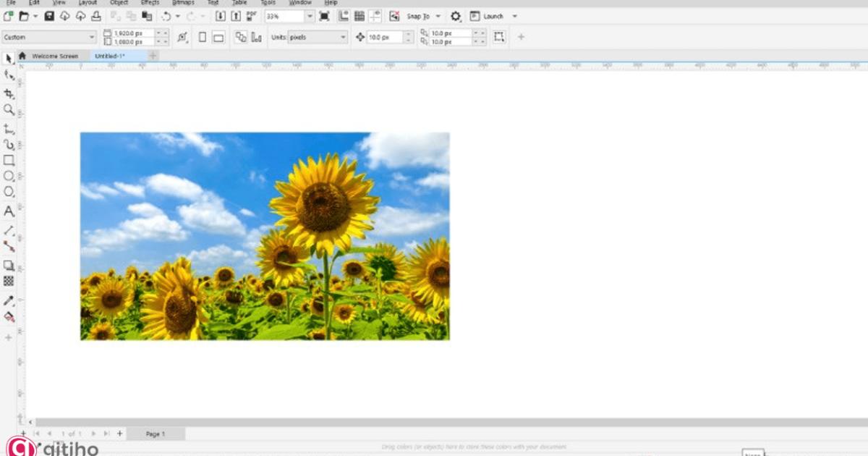Add a new page with plus button
Screen dimensions: 868x456
tap(119, 433)
